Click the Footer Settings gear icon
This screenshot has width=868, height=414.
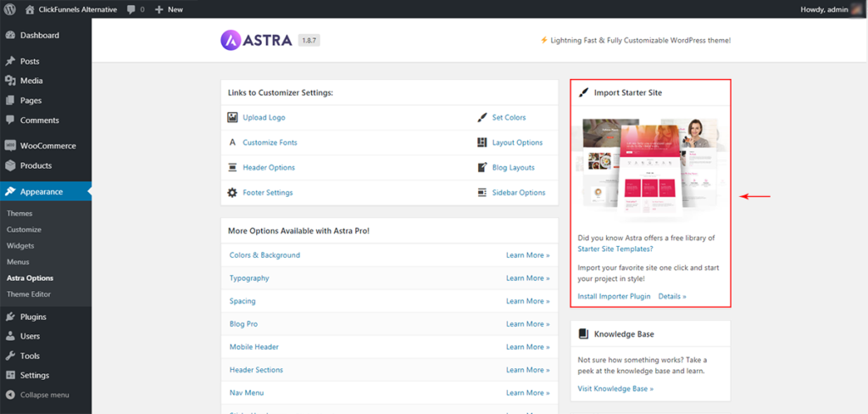[x=232, y=193]
